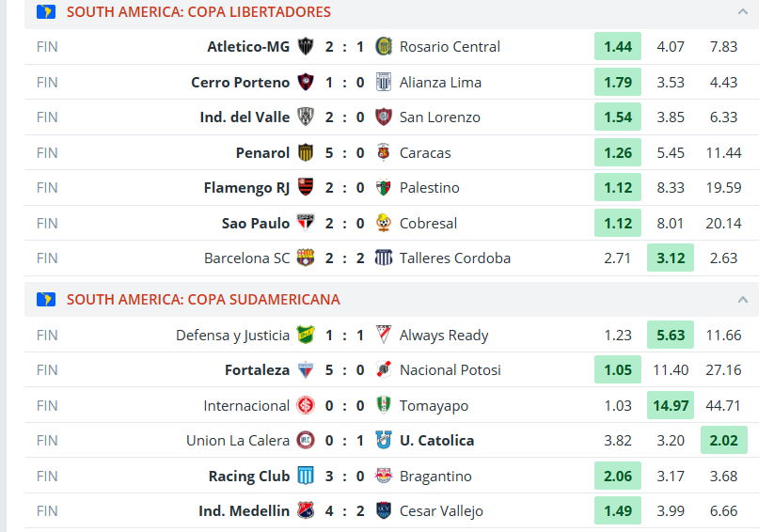Click the Flamengo RJ team logo
Image resolution: width=774 pixels, height=532 pixels.
click(x=306, y=188)
